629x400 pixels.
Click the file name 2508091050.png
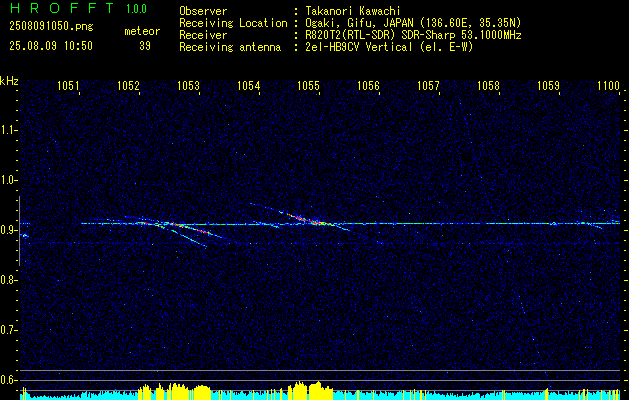click(51, 27)
